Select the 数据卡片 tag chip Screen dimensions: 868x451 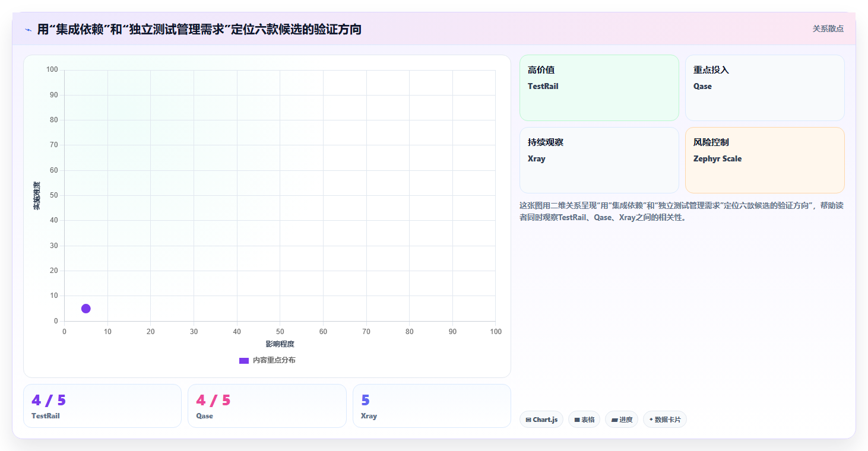(x=665, y=420)
